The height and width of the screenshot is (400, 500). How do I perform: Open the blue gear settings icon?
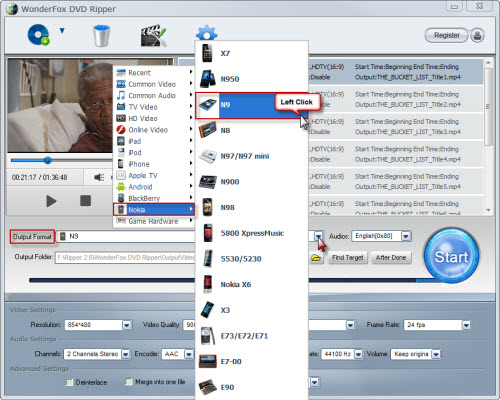(207, 33)
